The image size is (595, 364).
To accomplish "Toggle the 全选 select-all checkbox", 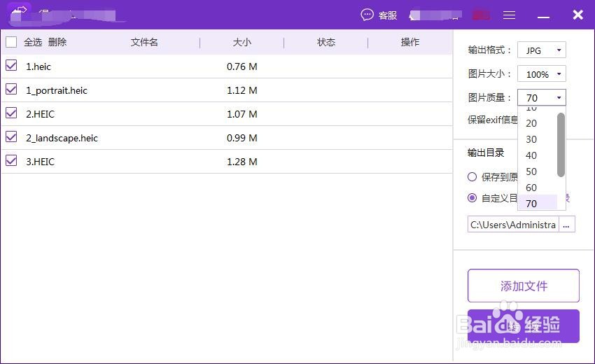I will click(x=11, y=42).
